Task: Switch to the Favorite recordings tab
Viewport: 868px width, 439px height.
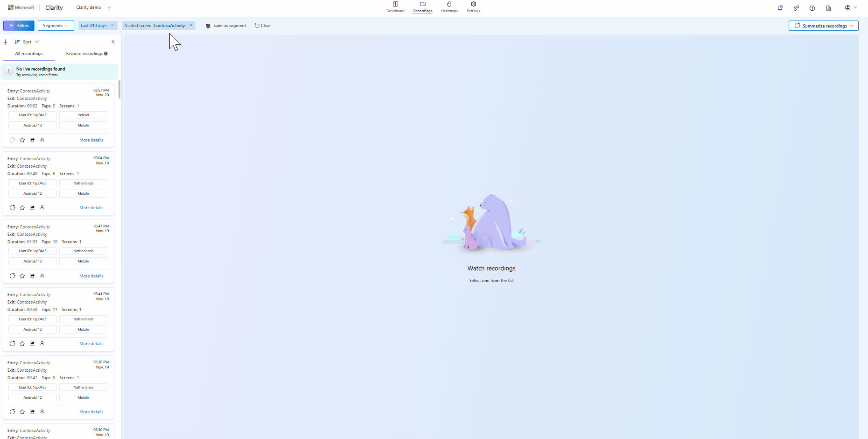Action: (x=84, y=54)
